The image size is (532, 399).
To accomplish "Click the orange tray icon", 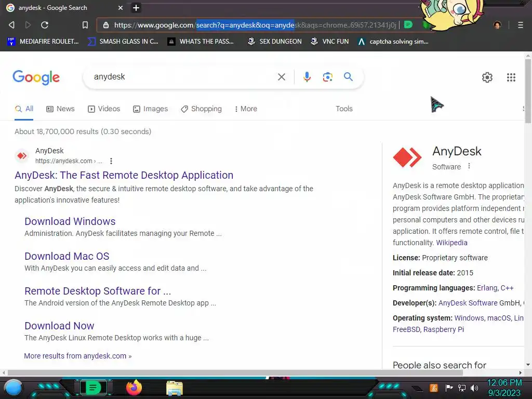I will (434, 388).
